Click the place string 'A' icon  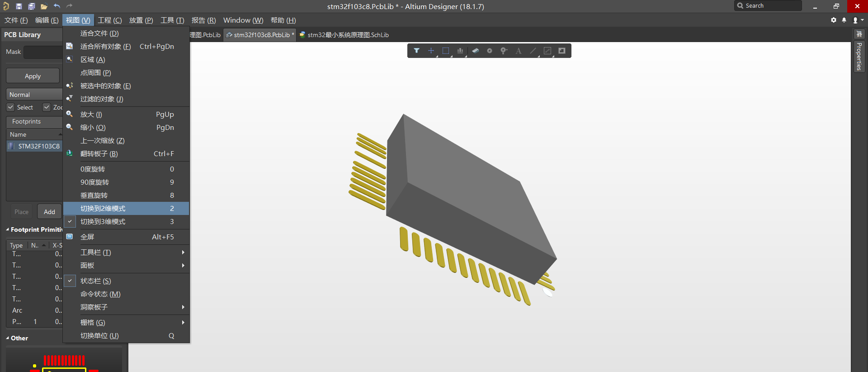[x=519, y=51]
